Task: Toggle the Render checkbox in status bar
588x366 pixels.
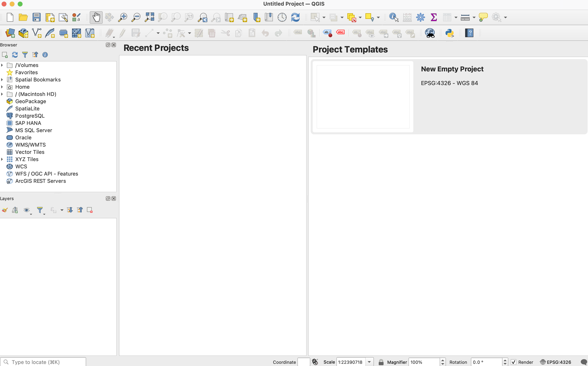Action: [513, 362]
